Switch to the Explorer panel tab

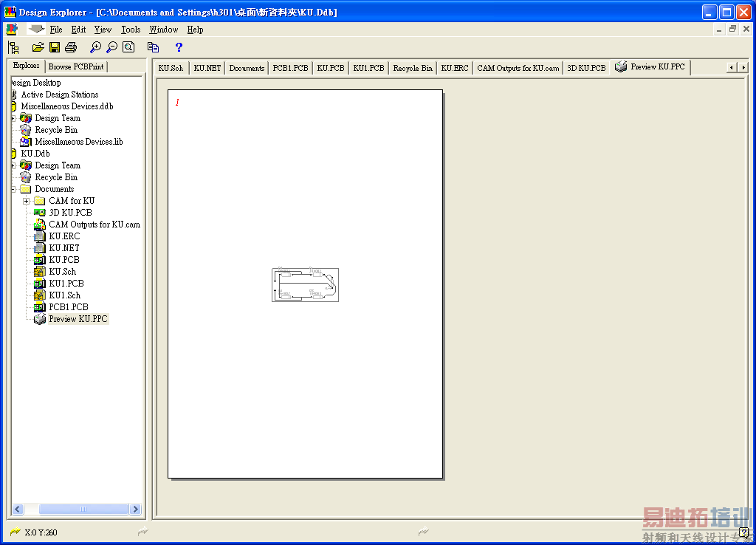pos(26,66)
